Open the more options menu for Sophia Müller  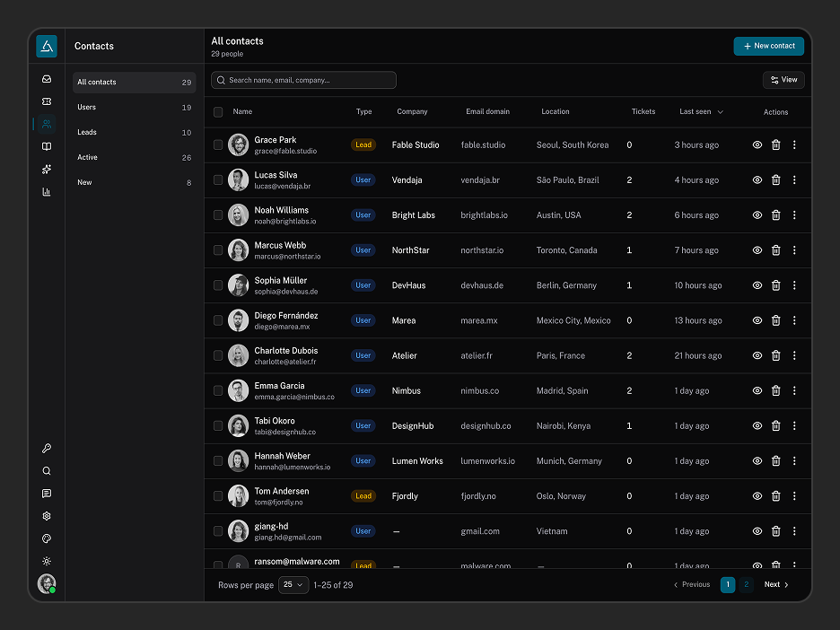pos(794,285)
